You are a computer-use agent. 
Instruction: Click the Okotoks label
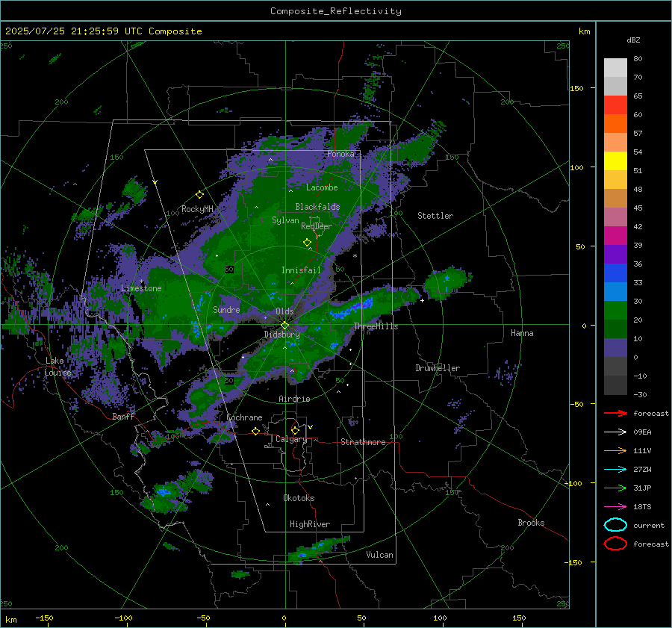tap(299, 498)
